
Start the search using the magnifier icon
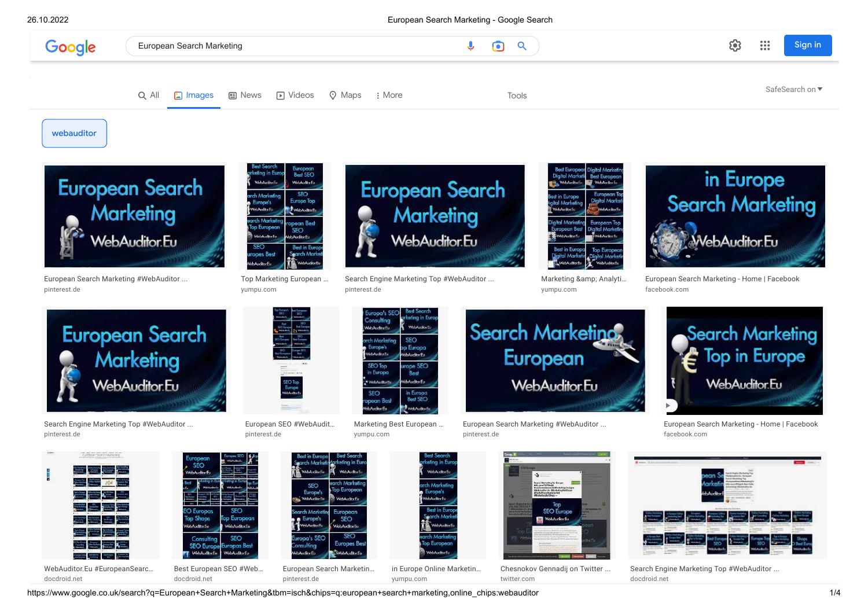(x=521, y=46)
